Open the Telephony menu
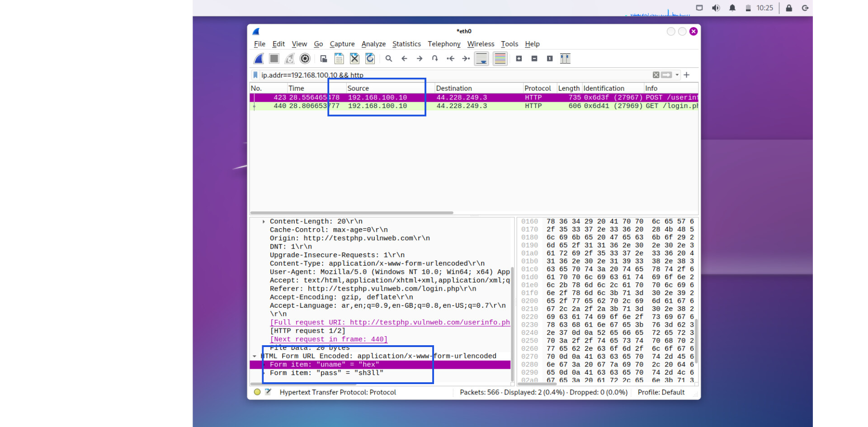The width and height of the screenshot is (868, 427). (444, 44)
